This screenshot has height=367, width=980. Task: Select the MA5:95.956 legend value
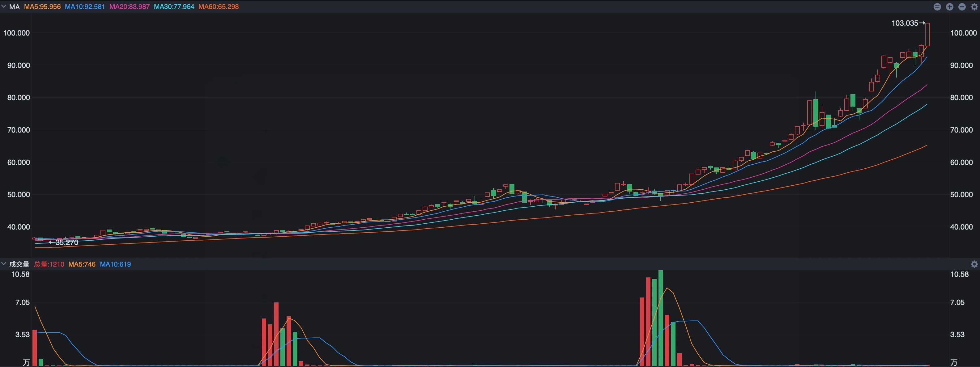[42, 7]
